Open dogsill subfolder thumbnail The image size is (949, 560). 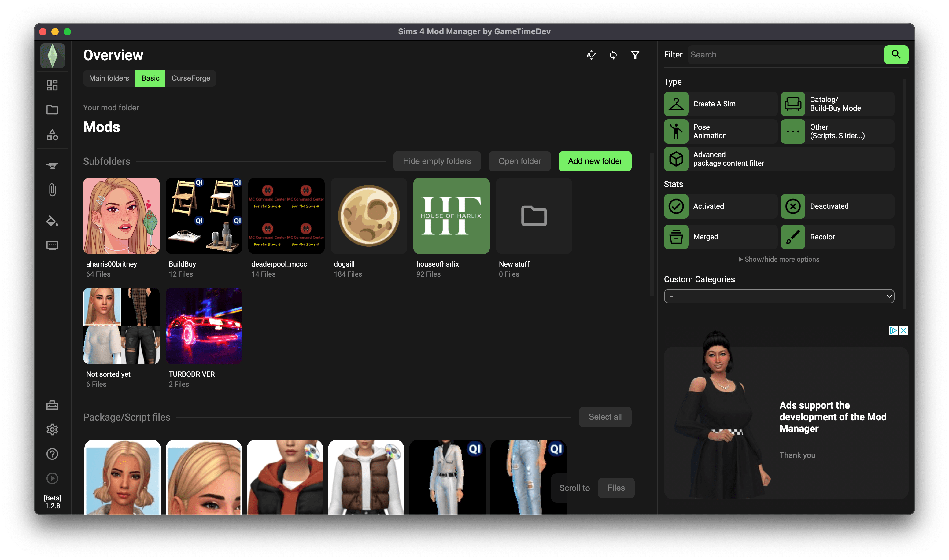click(x=369, y=216)
